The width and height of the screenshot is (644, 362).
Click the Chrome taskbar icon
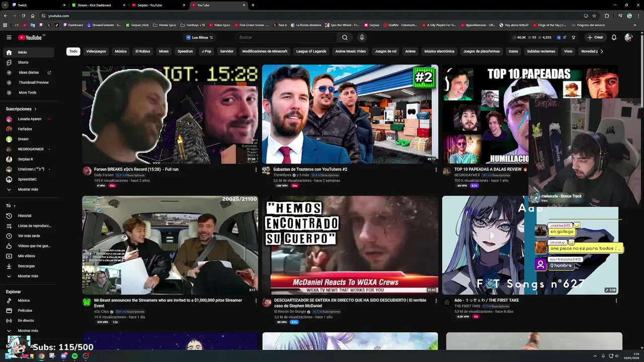point(41,356)
